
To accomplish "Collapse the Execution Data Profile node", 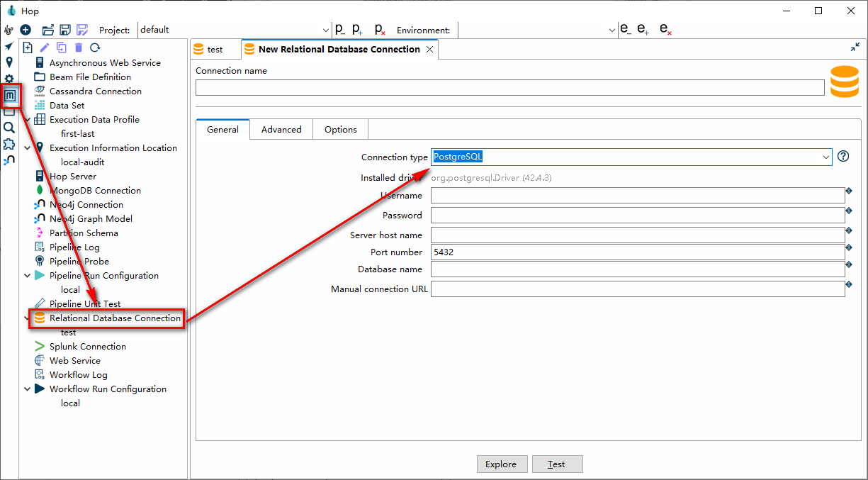I will click(28, 120).
